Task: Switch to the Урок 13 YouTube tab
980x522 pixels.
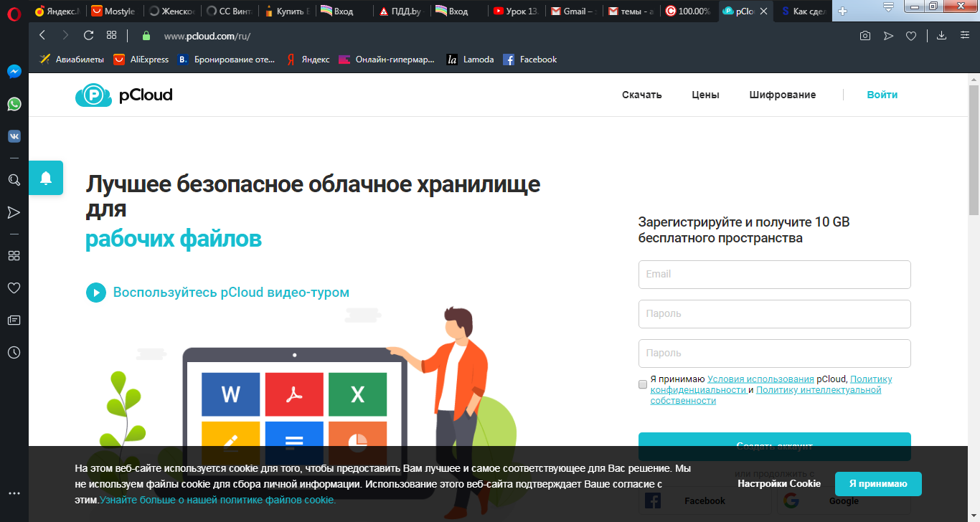Action: (x=517, y=11)
